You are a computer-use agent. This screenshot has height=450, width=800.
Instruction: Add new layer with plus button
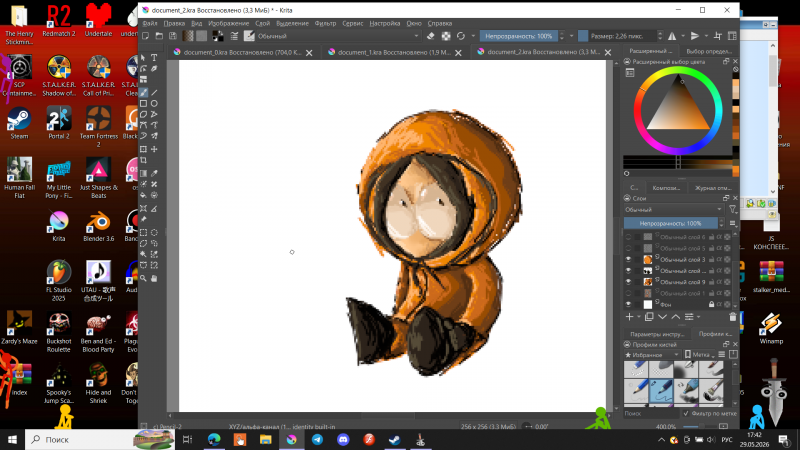(629, 317)
